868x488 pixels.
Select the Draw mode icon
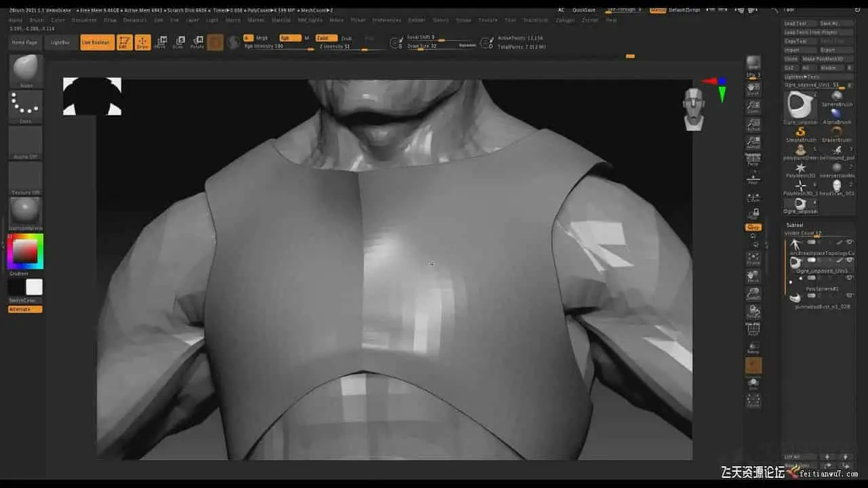click(142, 43)
